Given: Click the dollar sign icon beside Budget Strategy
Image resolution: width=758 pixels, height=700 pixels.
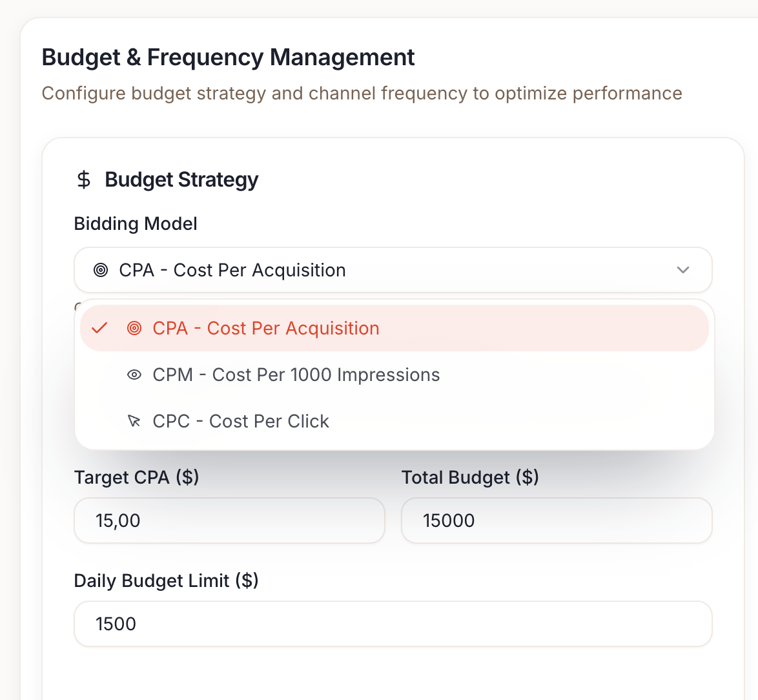Looking at the screenshot, I should (83, 180).
